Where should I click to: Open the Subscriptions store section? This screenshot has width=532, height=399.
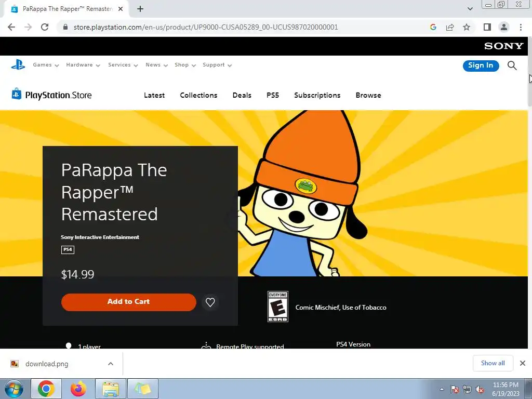click(317, 95)
